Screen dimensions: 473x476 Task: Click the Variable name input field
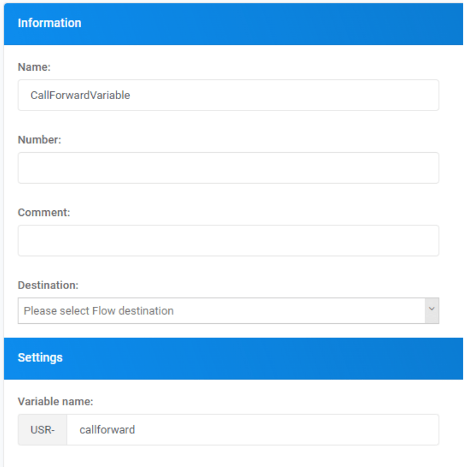coord(252,429)
